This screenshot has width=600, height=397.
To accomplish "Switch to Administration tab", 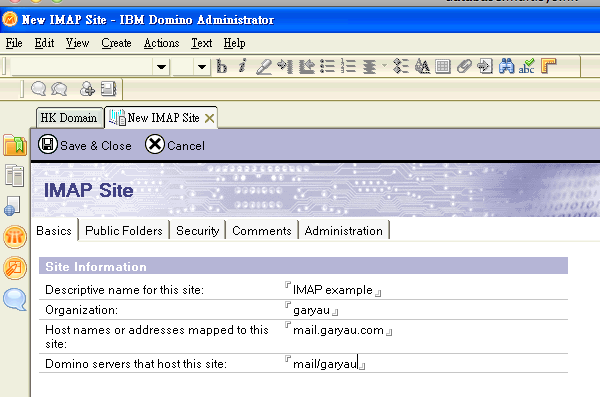I will 344,230.
